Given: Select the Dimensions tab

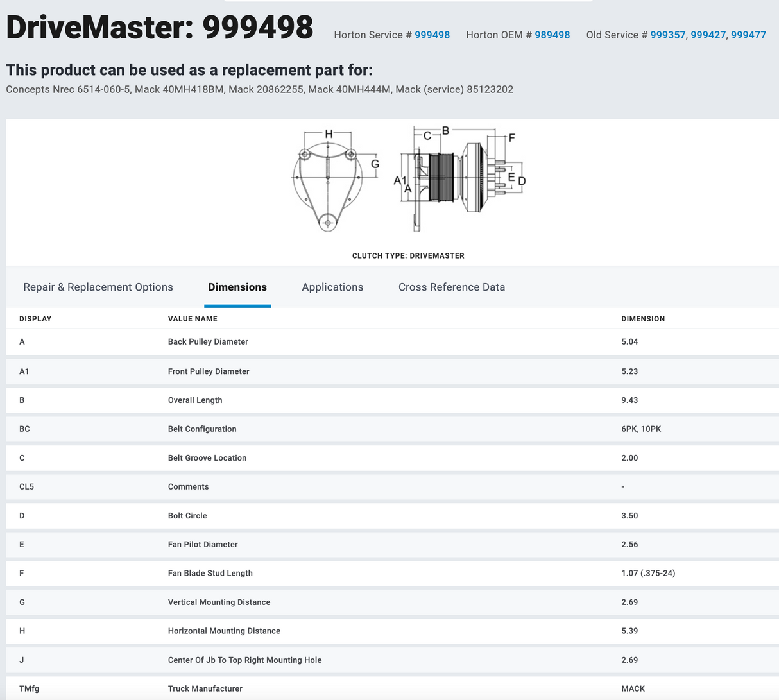Looking at the screenshot, I should 237,287.
